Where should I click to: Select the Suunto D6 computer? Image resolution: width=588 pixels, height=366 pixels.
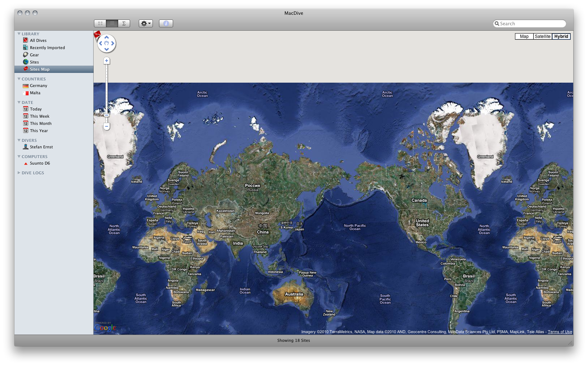click(x=40, y=163)
